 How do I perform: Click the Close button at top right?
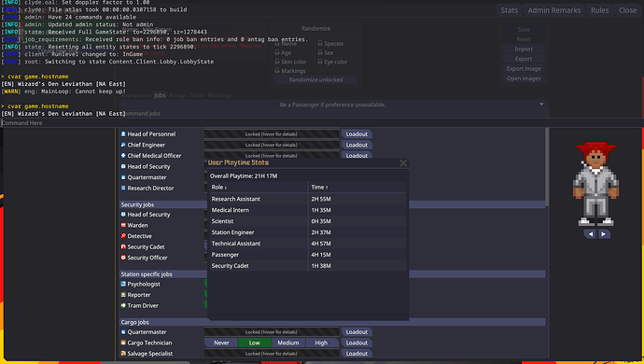click(x=627, y=10)
